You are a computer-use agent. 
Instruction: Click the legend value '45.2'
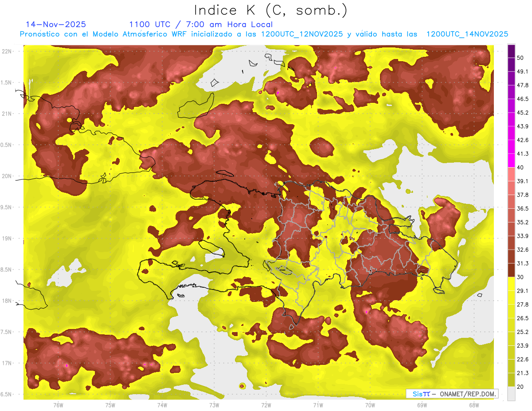point(522,113)
